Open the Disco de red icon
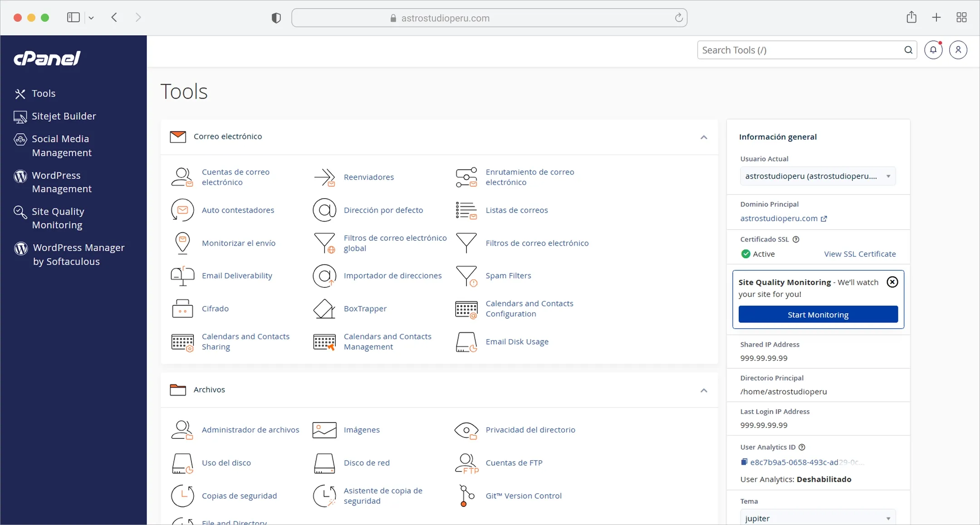Screen dimensions: 980x525 (x=324, y=463)
